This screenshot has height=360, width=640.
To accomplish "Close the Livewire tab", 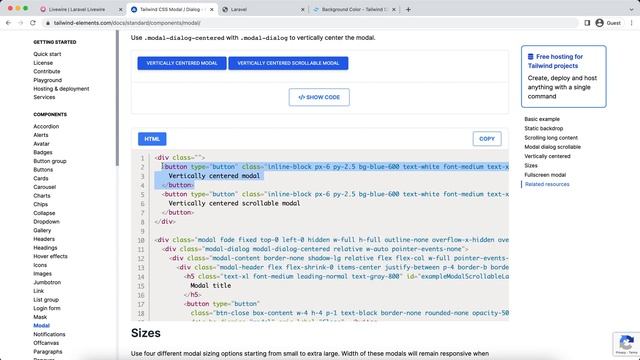I will pos(120,9).
